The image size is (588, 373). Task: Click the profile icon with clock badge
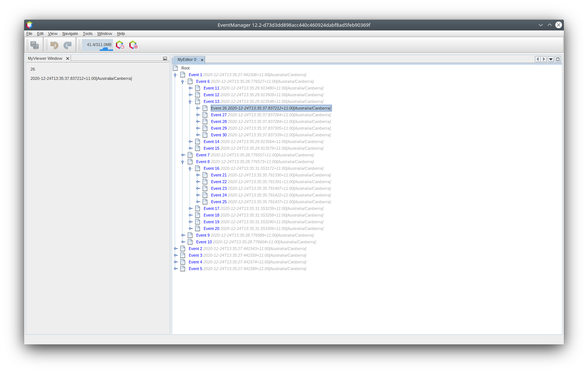coord(120,45)
